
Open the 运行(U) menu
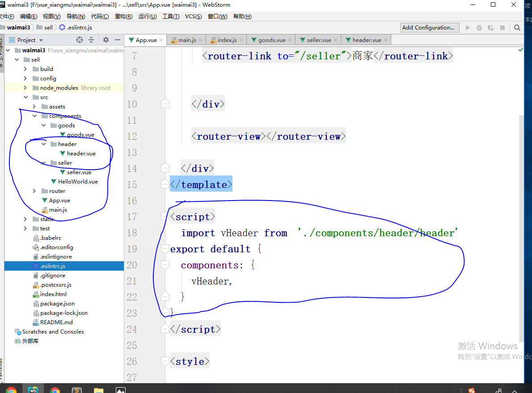point(147,16)
